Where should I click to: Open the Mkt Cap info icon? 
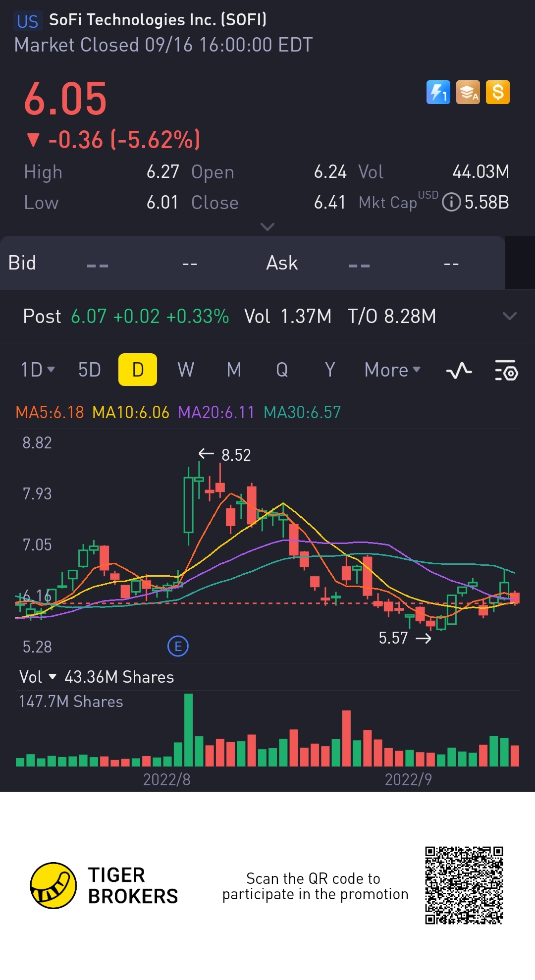[451, 202]
